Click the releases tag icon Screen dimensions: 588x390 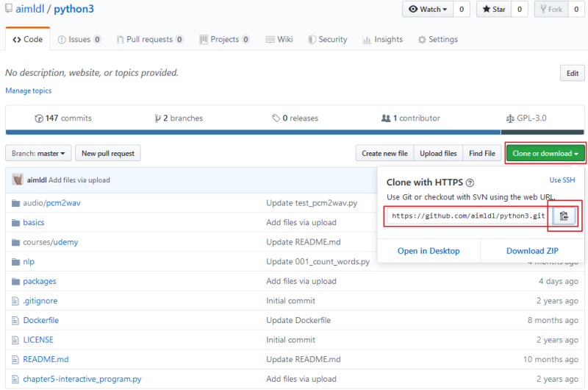pos(276,118)
